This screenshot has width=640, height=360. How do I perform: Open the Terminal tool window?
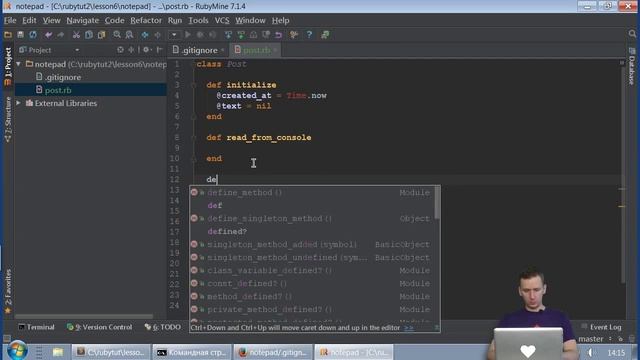pyautogui.click(x=36, y=327)
